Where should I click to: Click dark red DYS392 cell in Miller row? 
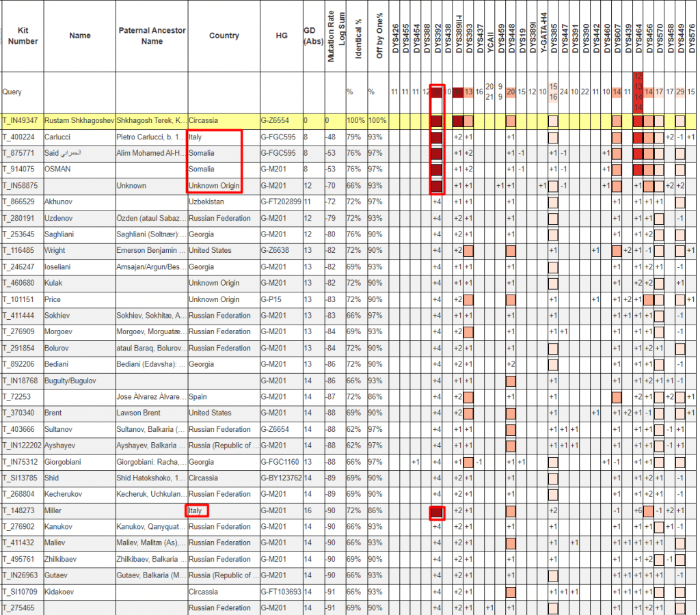coord(437,511)
